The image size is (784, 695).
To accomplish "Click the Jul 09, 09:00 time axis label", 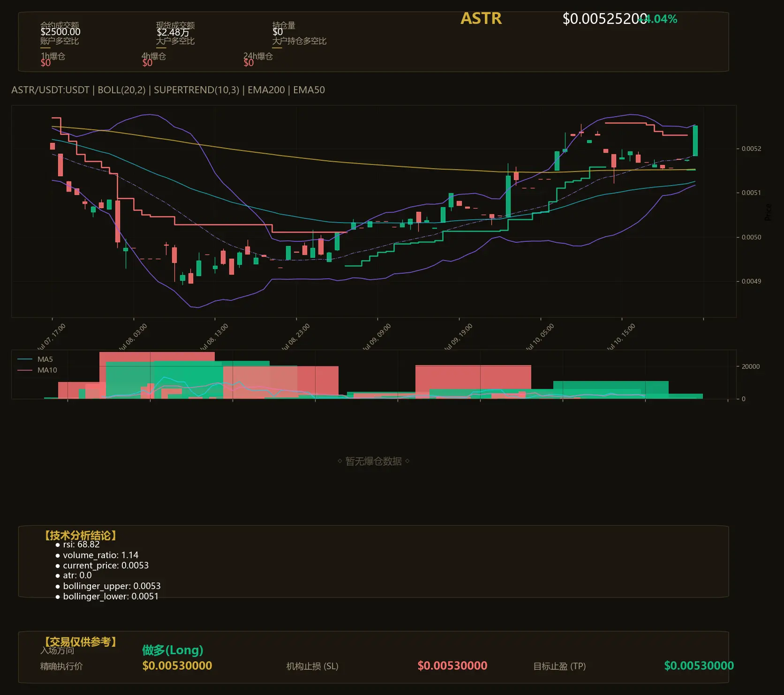I will (376, 336).
